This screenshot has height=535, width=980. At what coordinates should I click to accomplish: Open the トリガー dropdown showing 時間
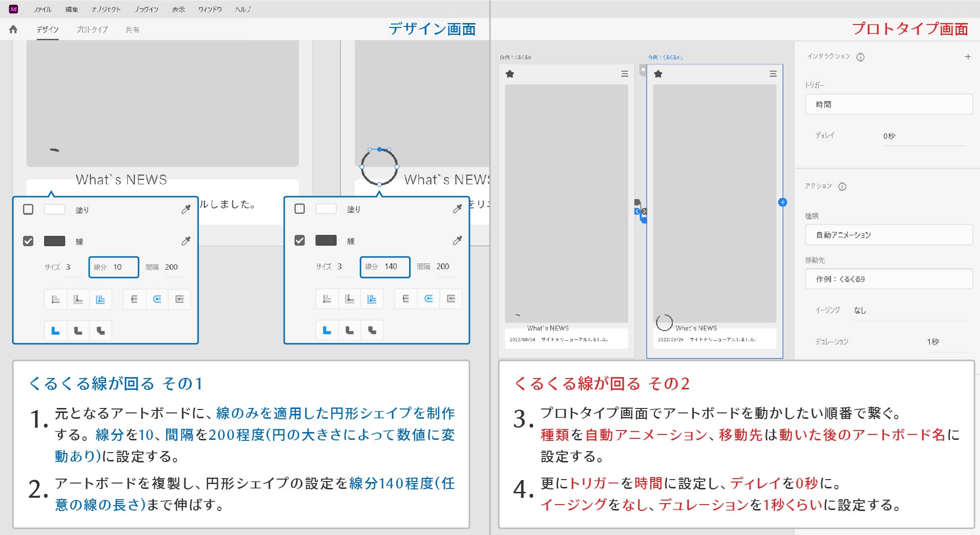[888, 104]
